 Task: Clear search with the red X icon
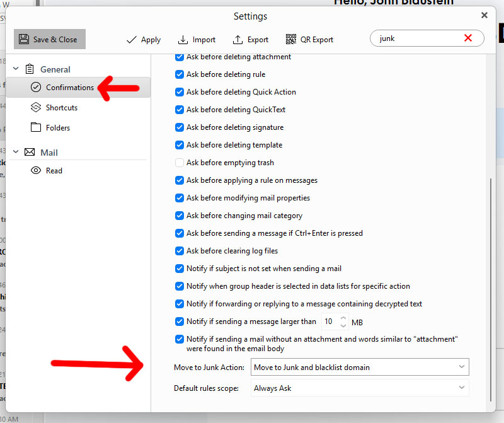point(468,38)
